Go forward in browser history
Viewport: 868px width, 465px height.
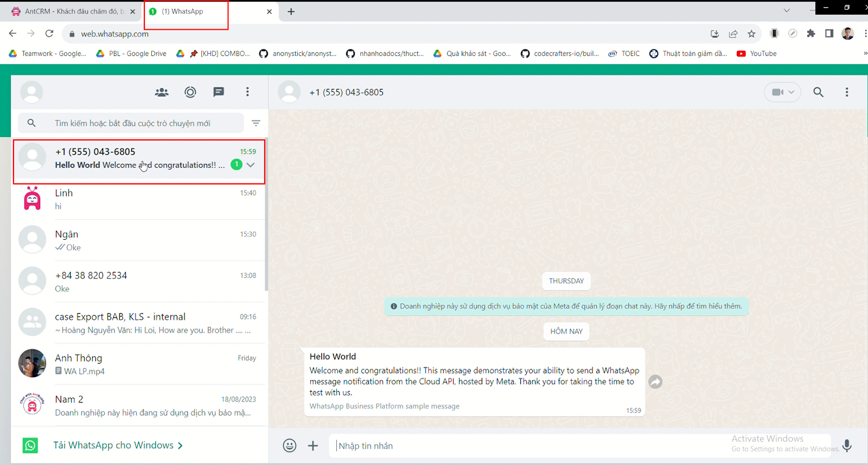(x=31, y=34)
